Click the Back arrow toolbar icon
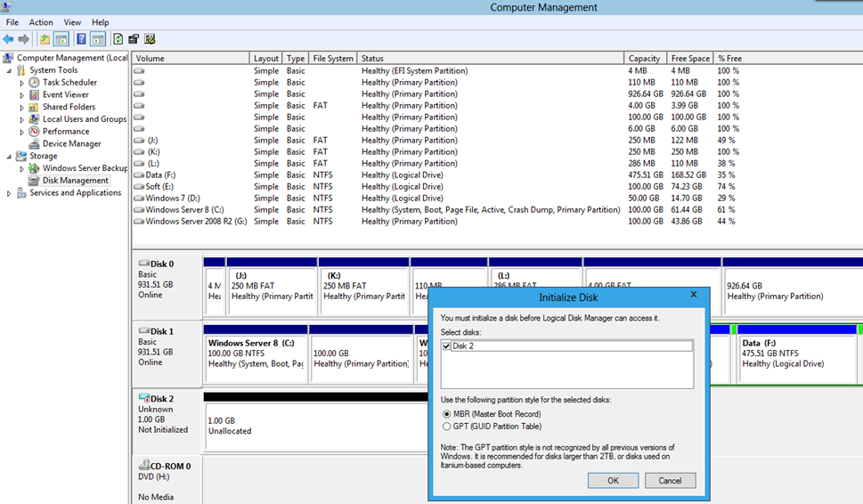Screen dimensions: 863x504 click(8, 39)
